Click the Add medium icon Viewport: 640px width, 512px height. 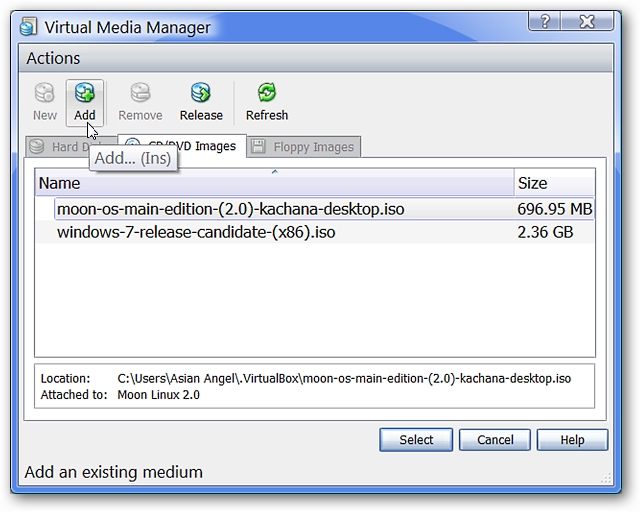(x=84, y=93)
